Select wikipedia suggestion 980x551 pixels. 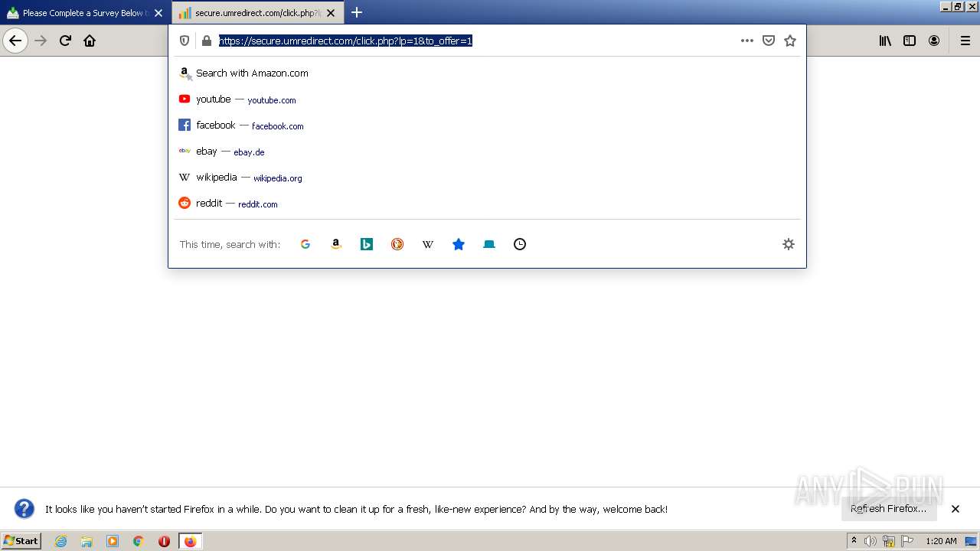click(487, 178)
